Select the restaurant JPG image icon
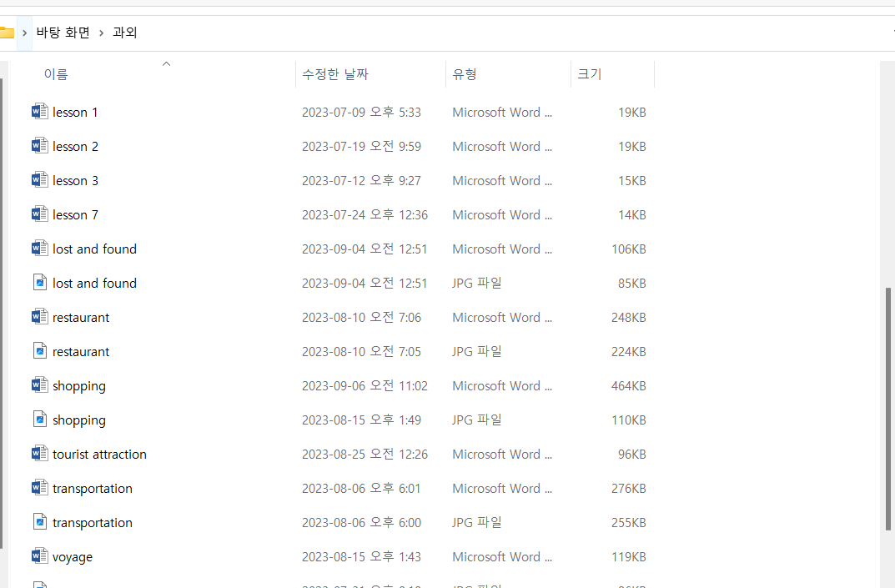The width and height of the screenshot is (895, 588). click(40, 351)
